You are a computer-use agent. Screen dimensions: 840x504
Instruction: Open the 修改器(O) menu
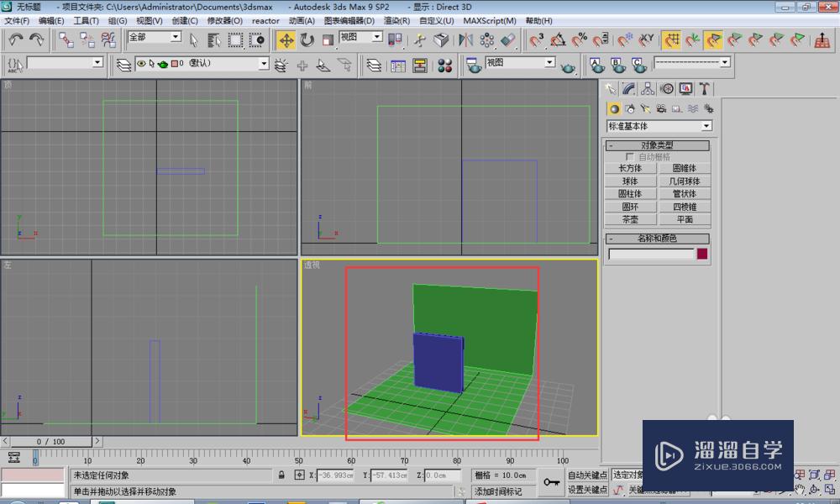coord(224,21)
